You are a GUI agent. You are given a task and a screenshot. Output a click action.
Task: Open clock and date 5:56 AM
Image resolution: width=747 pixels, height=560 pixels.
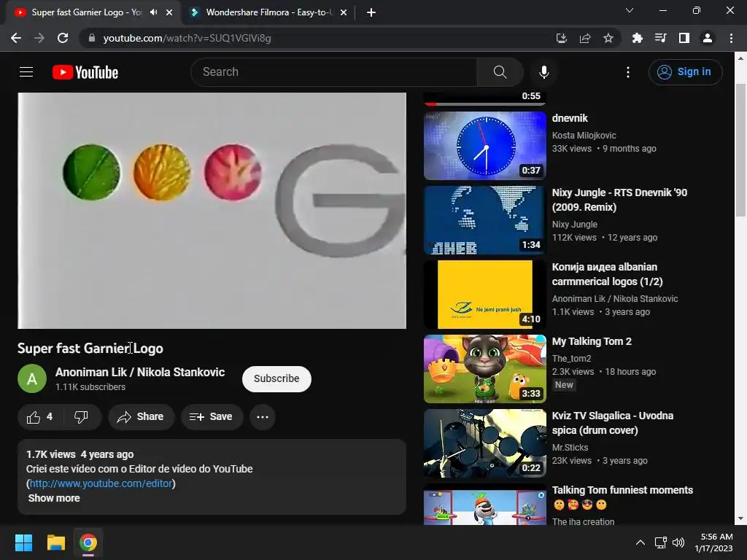tap(713, 542)
